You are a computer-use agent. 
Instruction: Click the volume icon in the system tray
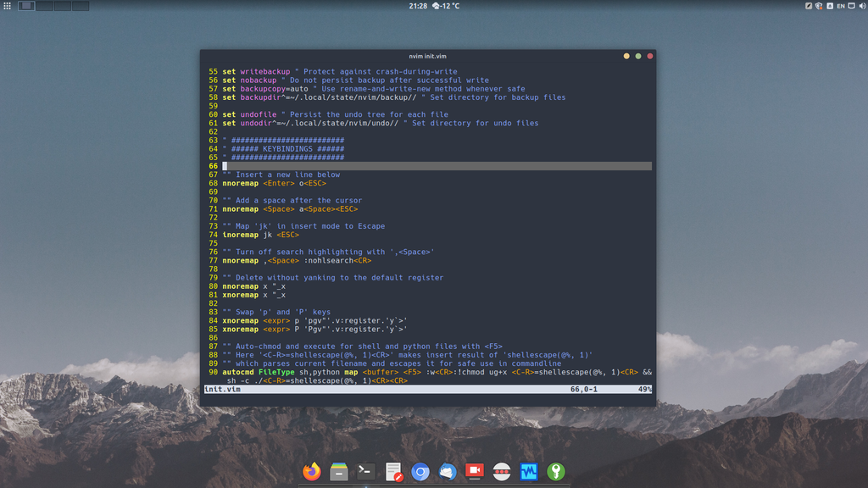(x=863, y=6)
